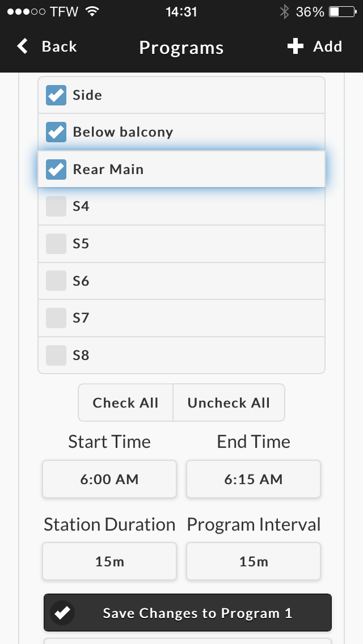Tick the S6 station checkbox
The width and height of the screenshot is (363, 644).
56,281
